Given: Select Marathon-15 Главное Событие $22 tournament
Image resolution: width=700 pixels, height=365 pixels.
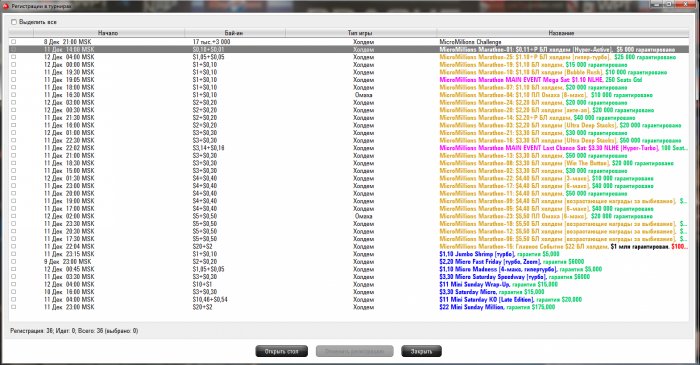Looking at the screenshot, I should tap(563, 246).
